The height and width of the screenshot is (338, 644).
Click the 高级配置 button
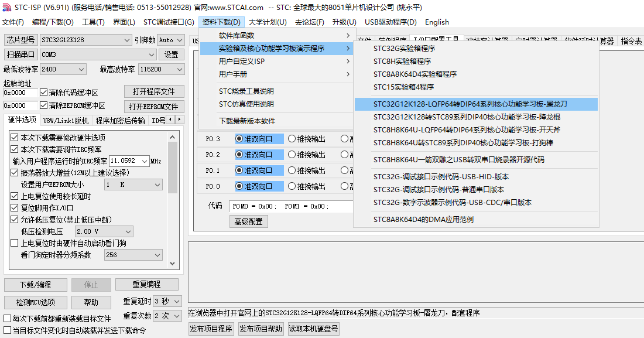248,221
